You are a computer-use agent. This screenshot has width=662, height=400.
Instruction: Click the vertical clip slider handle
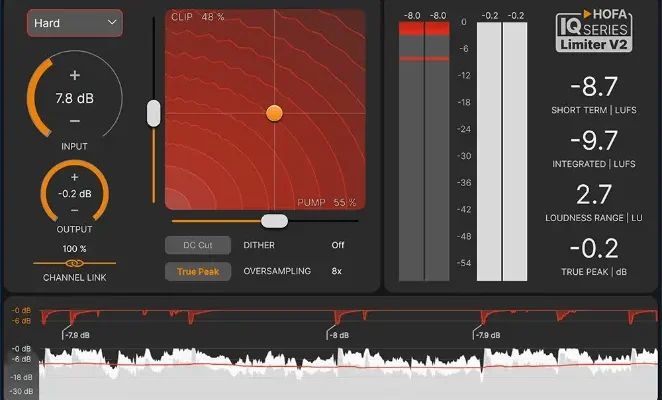click(x=153, y=113)
